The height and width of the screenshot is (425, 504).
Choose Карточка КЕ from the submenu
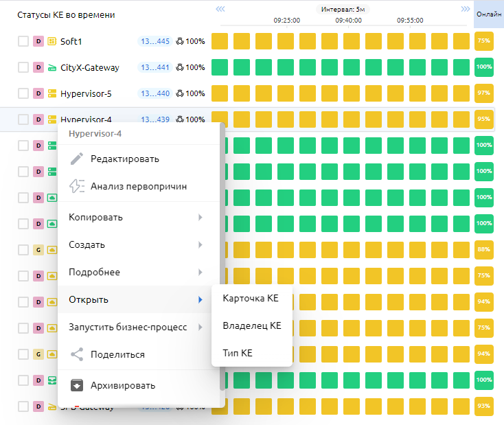(251, 298)
